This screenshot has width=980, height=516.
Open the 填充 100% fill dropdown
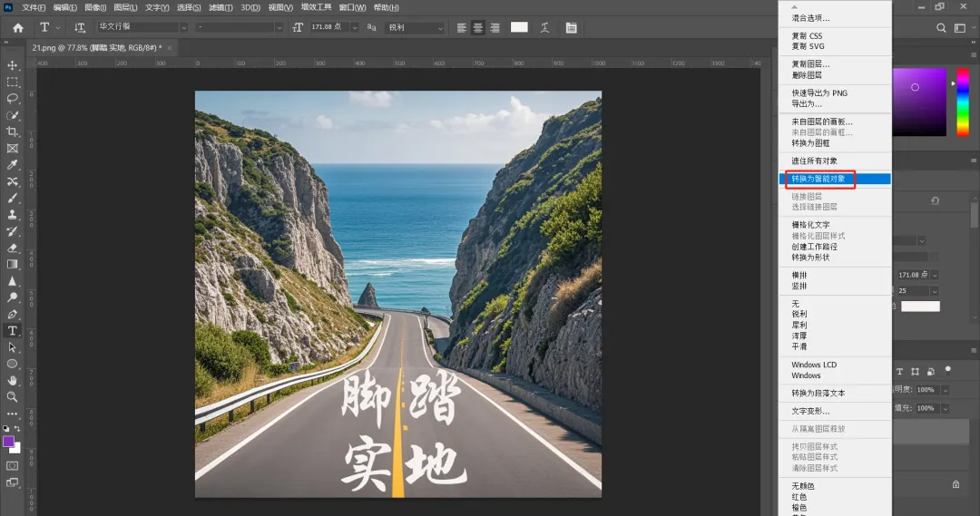pyautogui.click(x=945, y=409)
